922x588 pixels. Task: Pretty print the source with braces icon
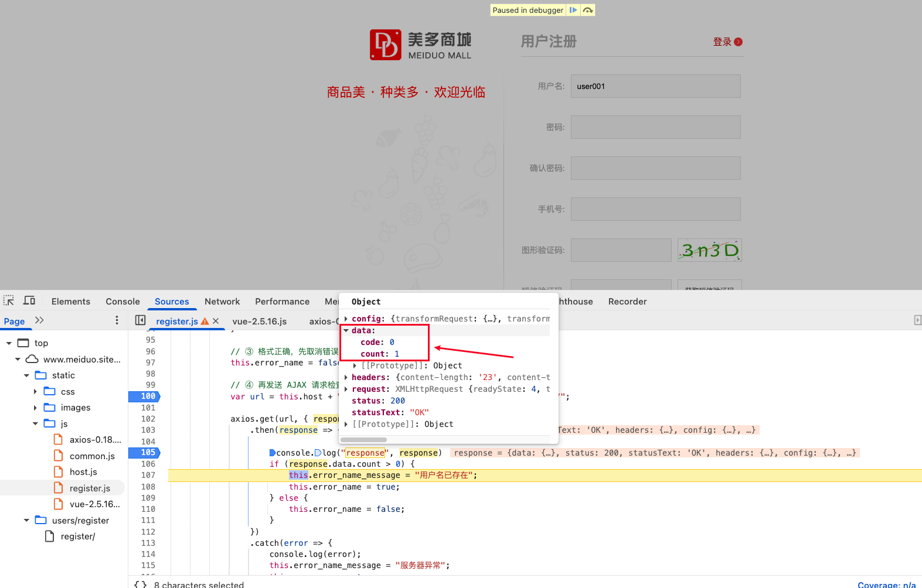(x=140, y=584)
